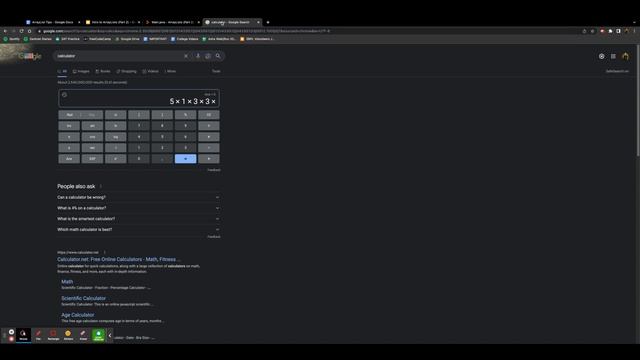Screen dimensions: 640x360
Task: Switch calculator to Deg mode
Action: pyautogui.click(x=92, y=115)
